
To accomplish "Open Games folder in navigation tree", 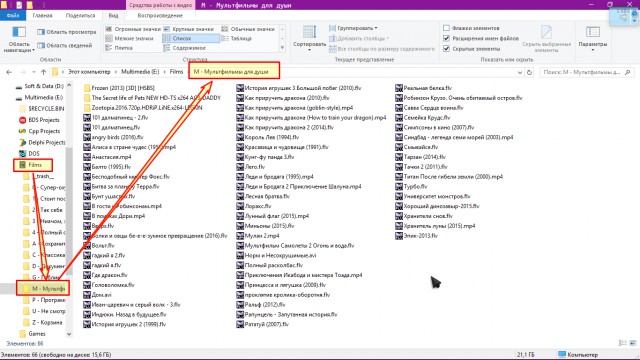I will tap(33, 333).
